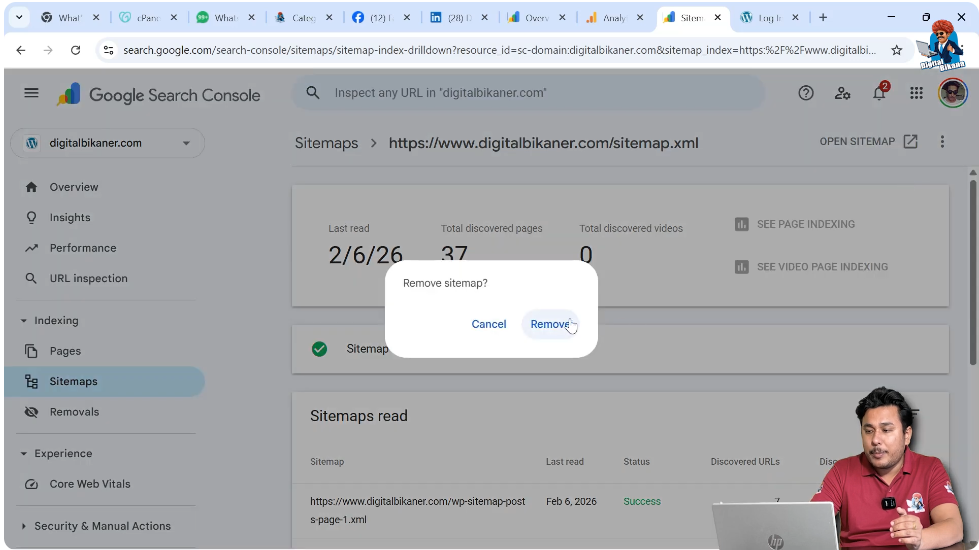Reload the page
979x550 pixels.
(76, 50)
